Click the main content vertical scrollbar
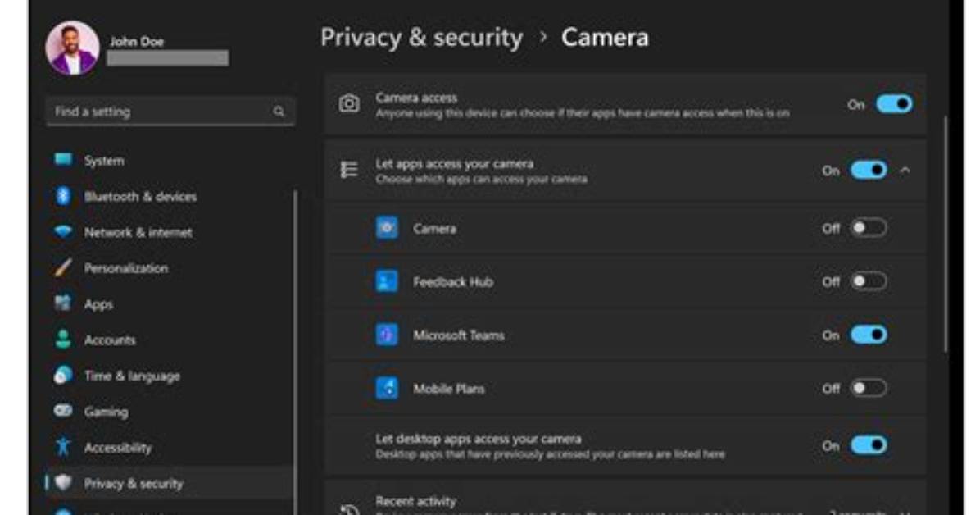 (946, 235)
